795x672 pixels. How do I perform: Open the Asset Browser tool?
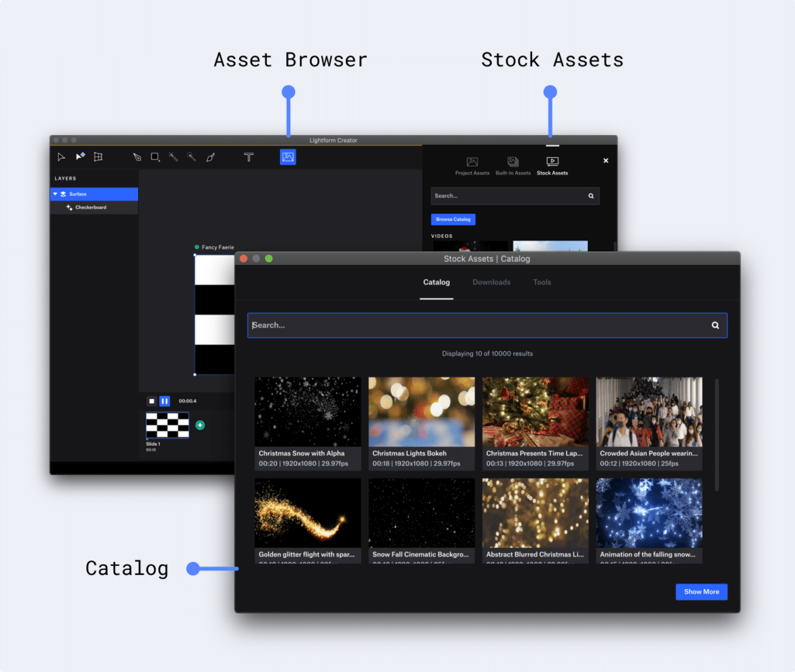[287, 157]
